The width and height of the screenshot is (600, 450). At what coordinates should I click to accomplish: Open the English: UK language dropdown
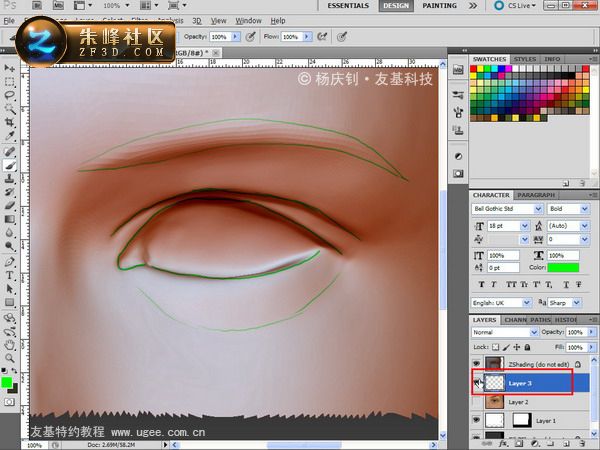pyautogui.click(x=527, y=303)
